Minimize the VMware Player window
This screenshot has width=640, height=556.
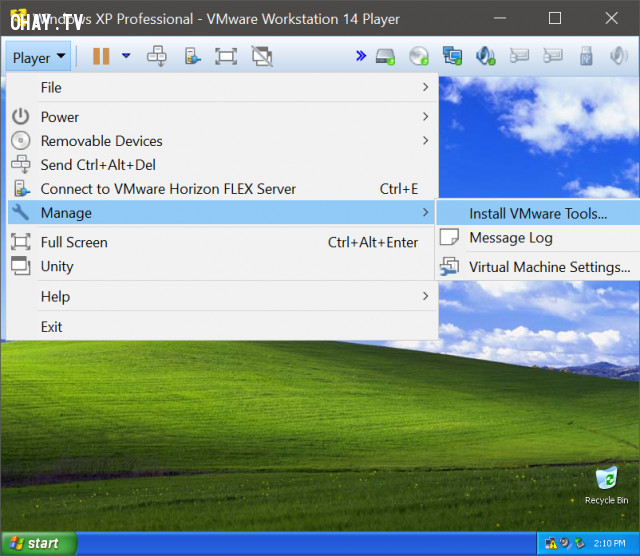(500, 18)
